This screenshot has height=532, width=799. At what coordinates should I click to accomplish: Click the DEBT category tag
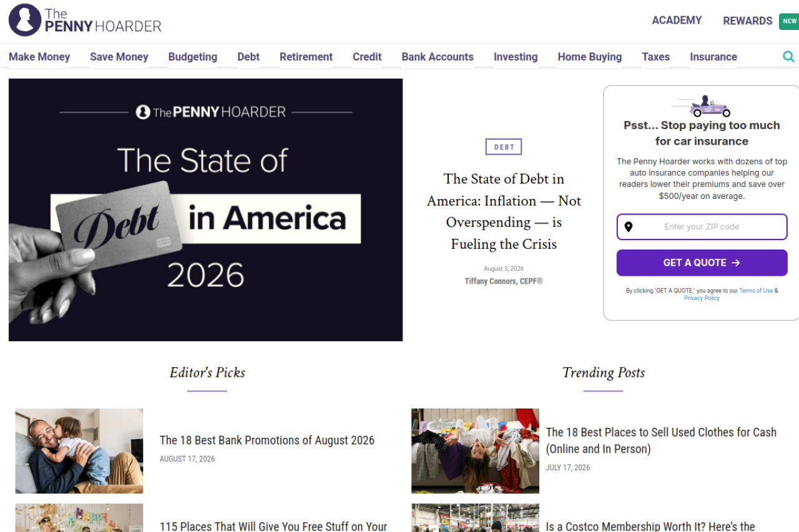(x=504, y=147)
